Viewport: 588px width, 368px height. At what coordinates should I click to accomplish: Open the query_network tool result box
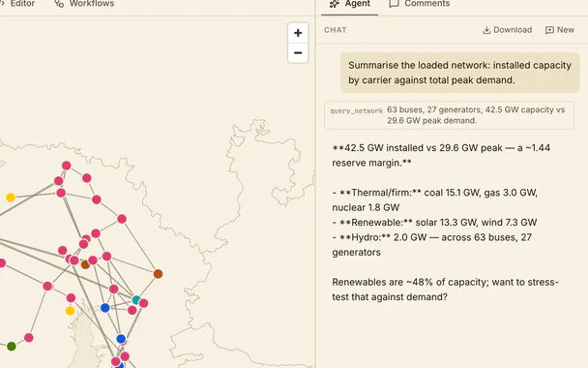click(449, 115)
